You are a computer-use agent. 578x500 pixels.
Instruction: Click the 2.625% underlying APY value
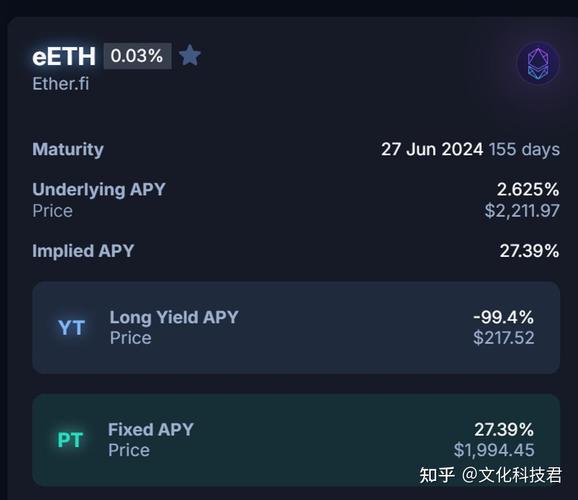tap(528, 190)
